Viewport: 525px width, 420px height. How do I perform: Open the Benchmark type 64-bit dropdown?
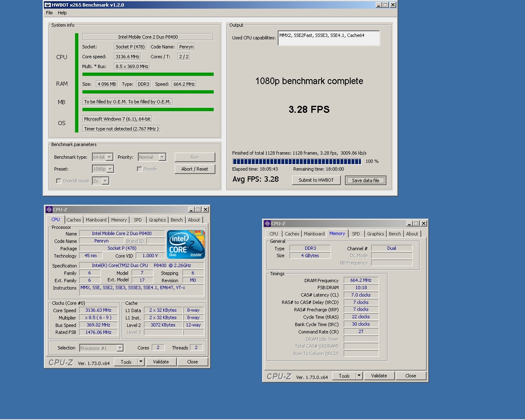click(110, 157)
